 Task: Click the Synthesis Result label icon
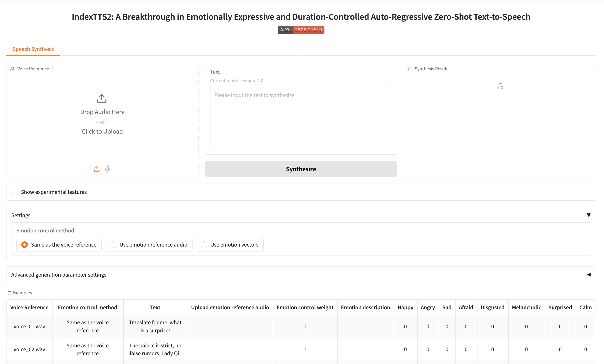[x=409, y=69]
